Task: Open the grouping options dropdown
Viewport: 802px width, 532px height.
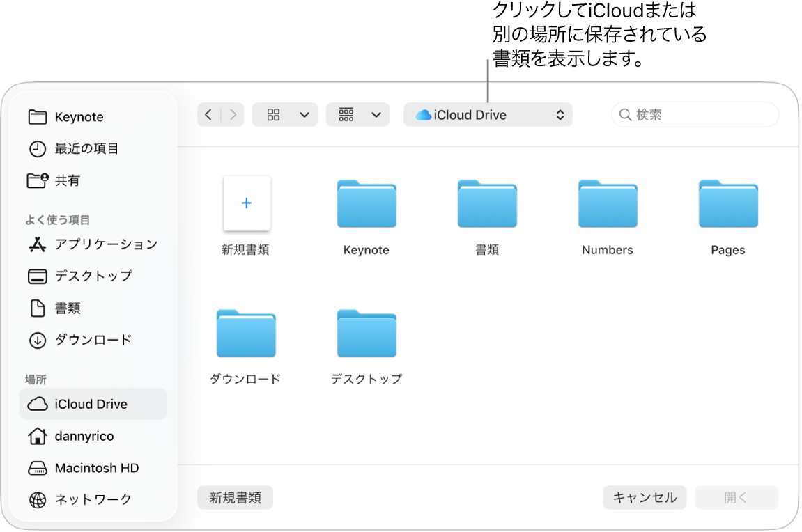Action: tap(357, 114)
